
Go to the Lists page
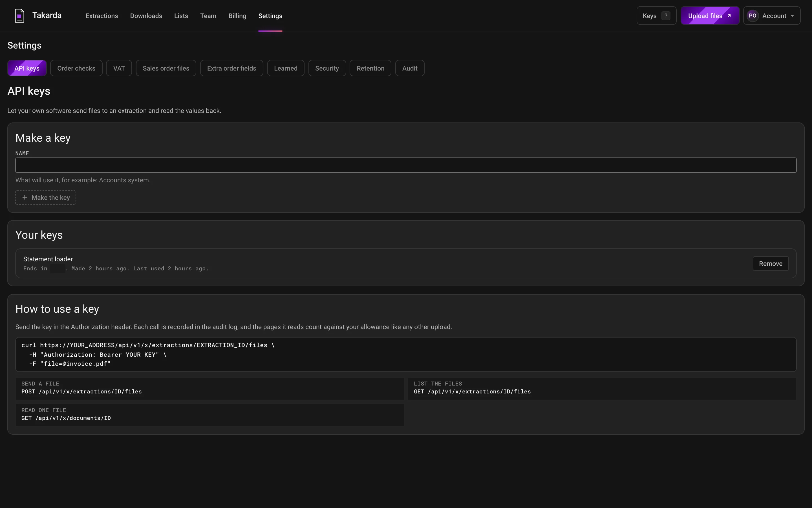(x=181, y=16)
